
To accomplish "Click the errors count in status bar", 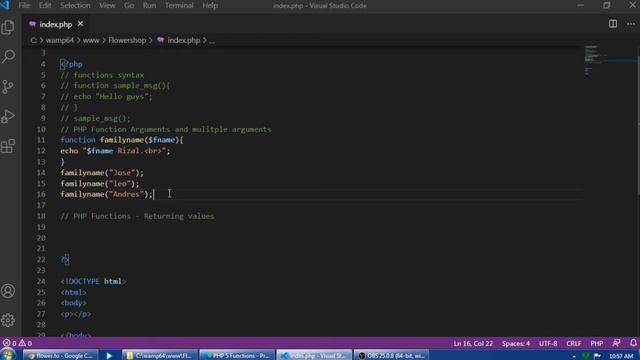I will pyautogui.click(x=10, y=343).
